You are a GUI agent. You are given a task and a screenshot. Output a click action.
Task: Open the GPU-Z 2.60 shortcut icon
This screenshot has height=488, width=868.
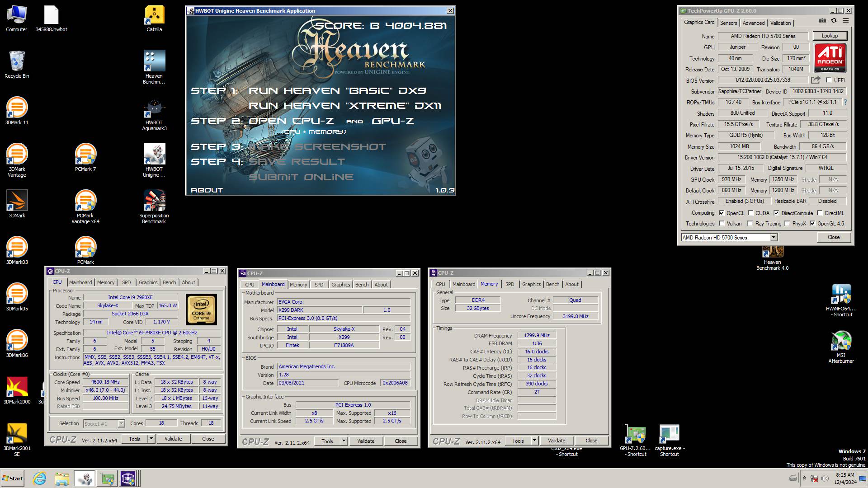pos(635,441)
